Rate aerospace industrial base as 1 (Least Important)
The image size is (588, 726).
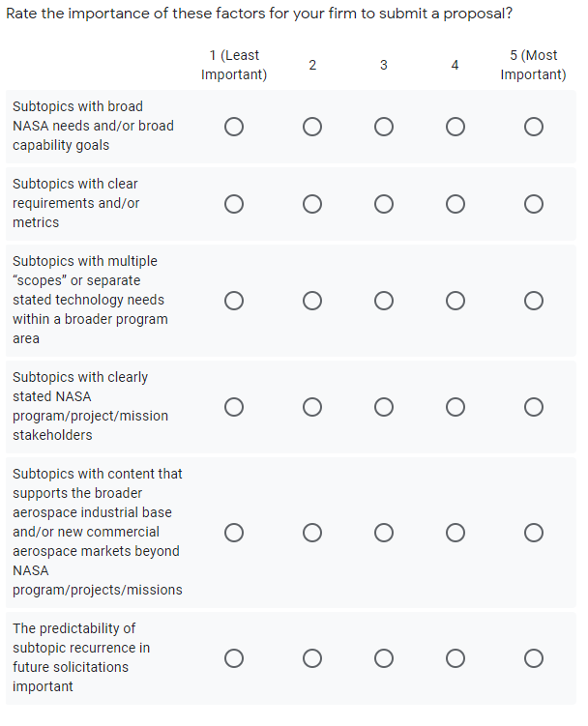click(233, 533)
